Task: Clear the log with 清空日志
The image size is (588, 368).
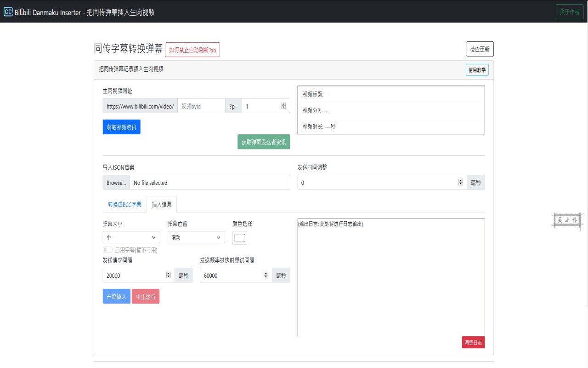Action: click(x=473, y=342)
